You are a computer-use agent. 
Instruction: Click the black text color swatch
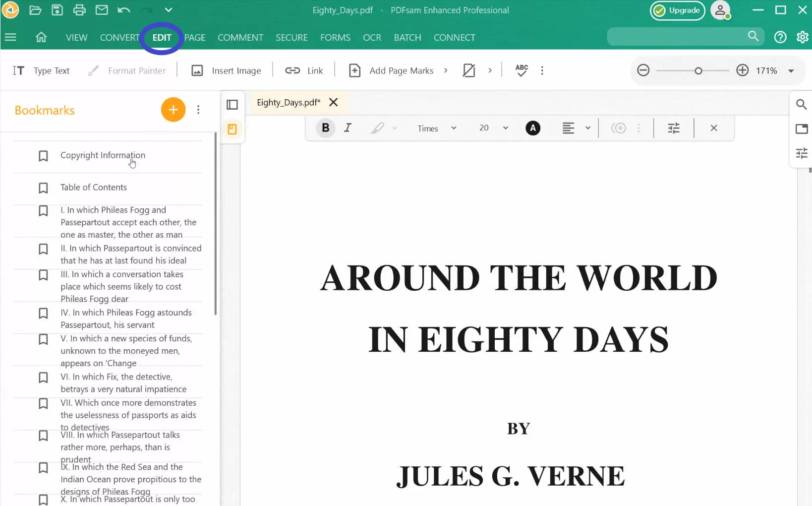[x=533, y=128]
